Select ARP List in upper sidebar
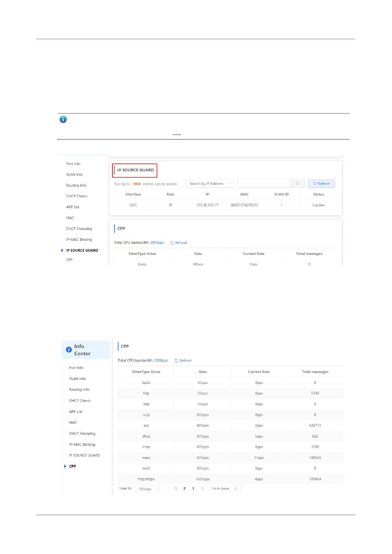The height and width of the screenshot is (554, 392). point(72,207)
